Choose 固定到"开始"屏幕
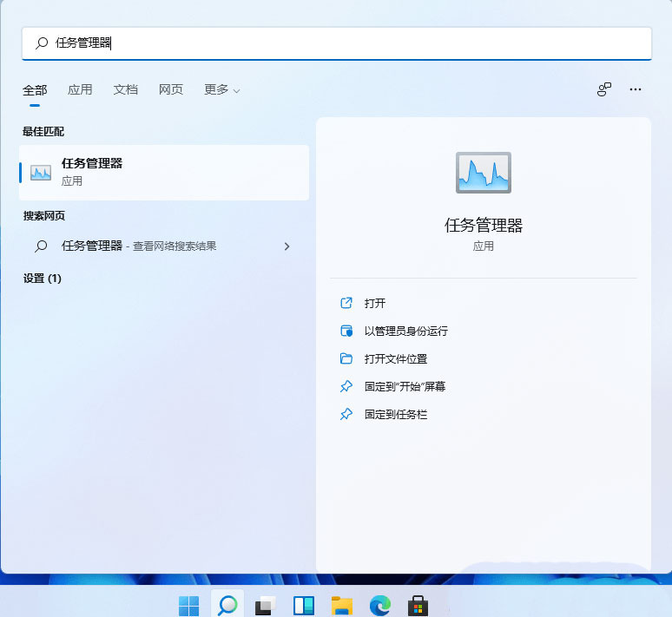672x617 pixels. click(x=405, y=386)
